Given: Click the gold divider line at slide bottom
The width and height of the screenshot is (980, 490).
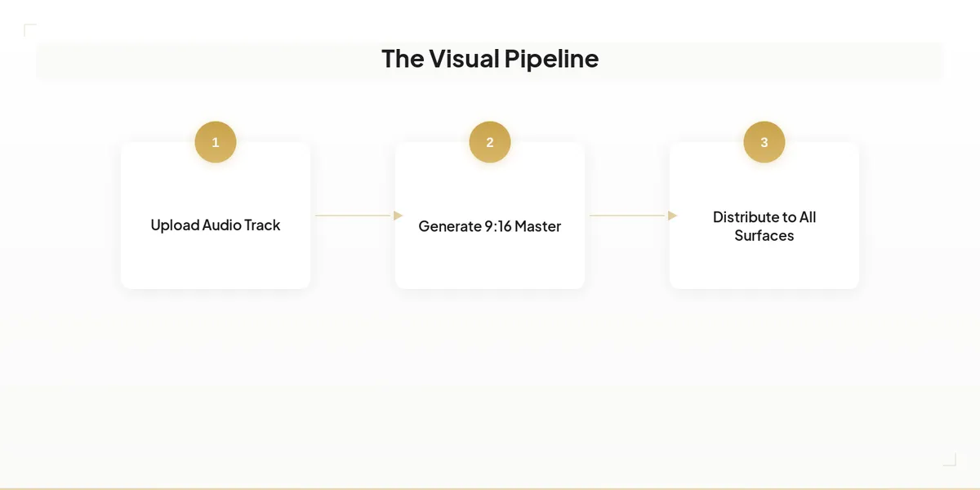Looking at the screenshot, I should point(490,488).
